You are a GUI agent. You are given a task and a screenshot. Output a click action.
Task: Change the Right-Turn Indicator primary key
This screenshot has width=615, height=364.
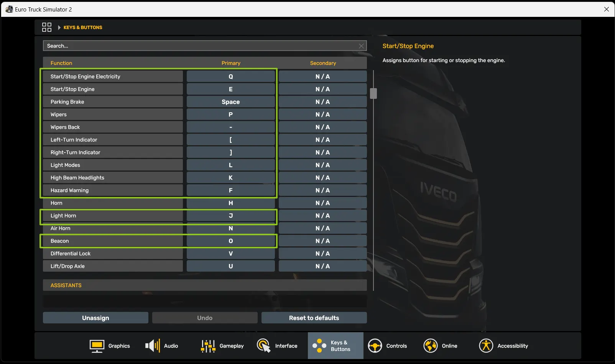tap(231, 152)
